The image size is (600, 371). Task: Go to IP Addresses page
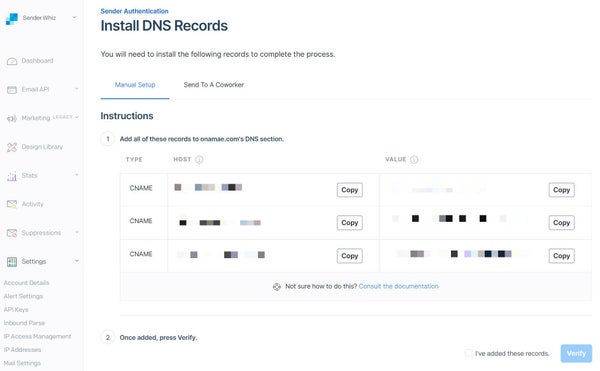click(x=22, y=350)
